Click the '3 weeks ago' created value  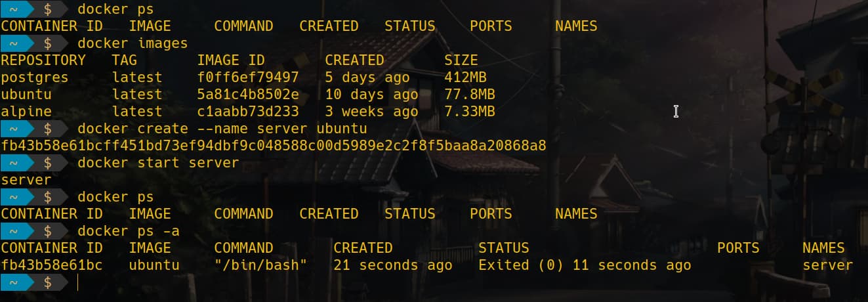[x=371, y=112]
